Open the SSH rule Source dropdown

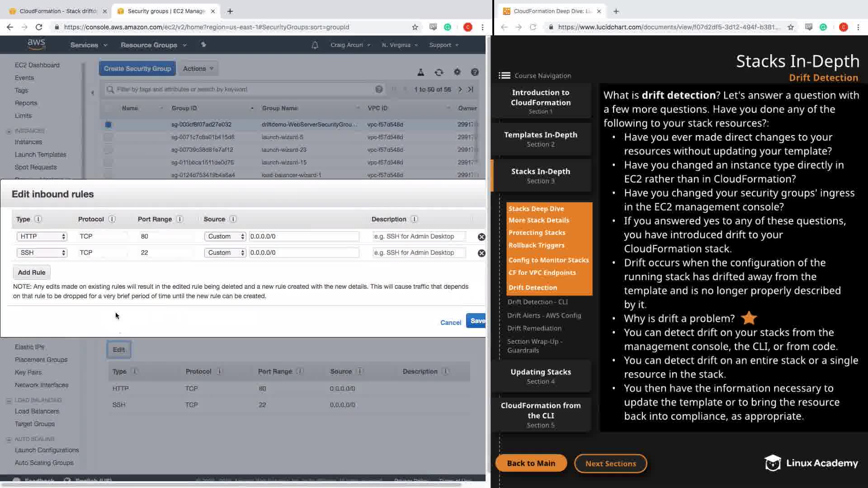[225, 253]
